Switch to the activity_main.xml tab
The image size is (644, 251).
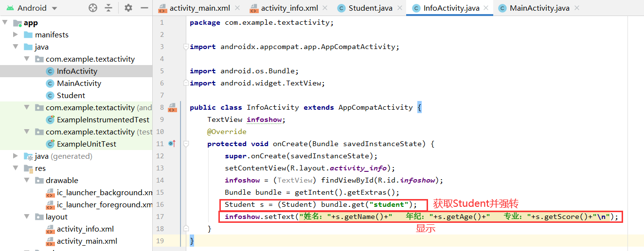[199, 8]
